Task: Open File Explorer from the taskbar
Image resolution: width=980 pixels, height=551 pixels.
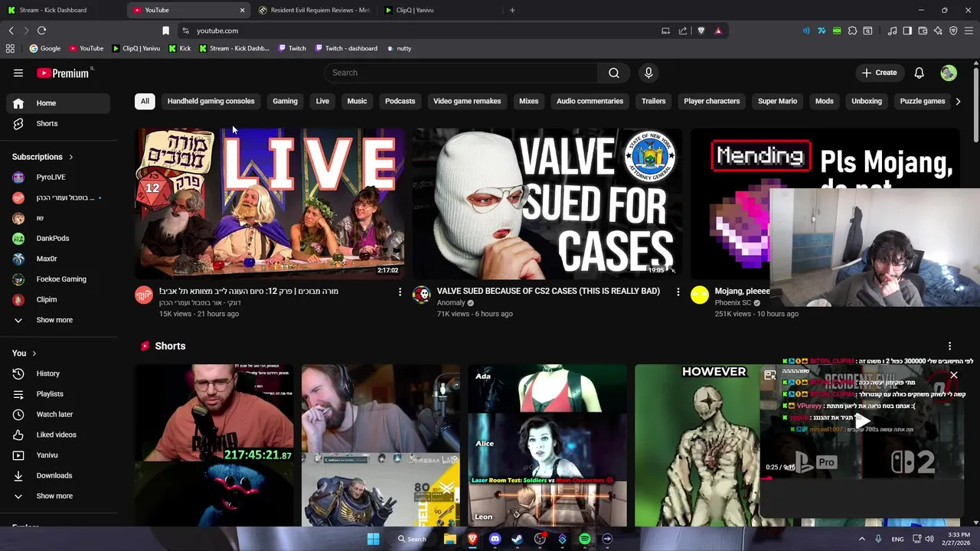Action: pos(450,539)
